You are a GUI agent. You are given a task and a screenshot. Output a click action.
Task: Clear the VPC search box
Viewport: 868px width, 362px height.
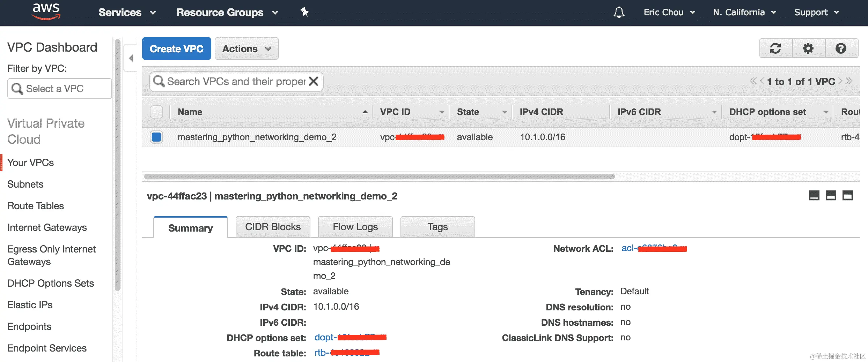click(314, 81)
